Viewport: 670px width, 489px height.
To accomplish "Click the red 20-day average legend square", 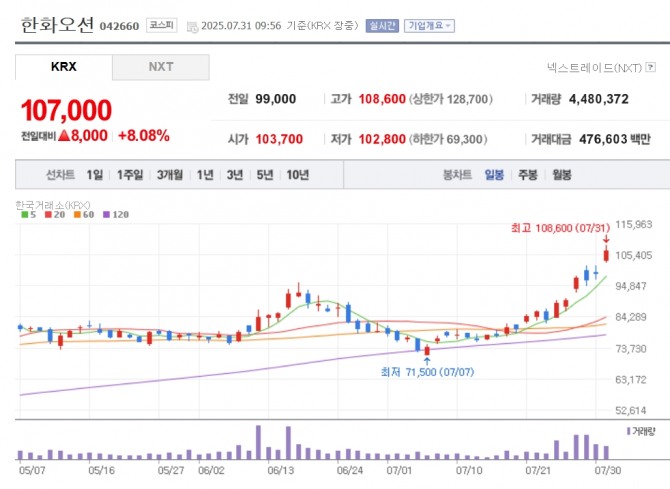I will click(48, 215).
